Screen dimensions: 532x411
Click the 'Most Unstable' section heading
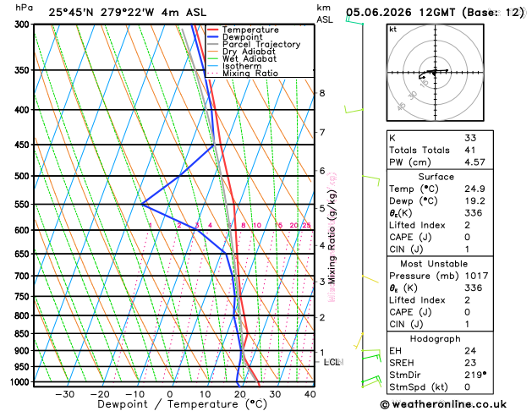click(x=434, y=264)
